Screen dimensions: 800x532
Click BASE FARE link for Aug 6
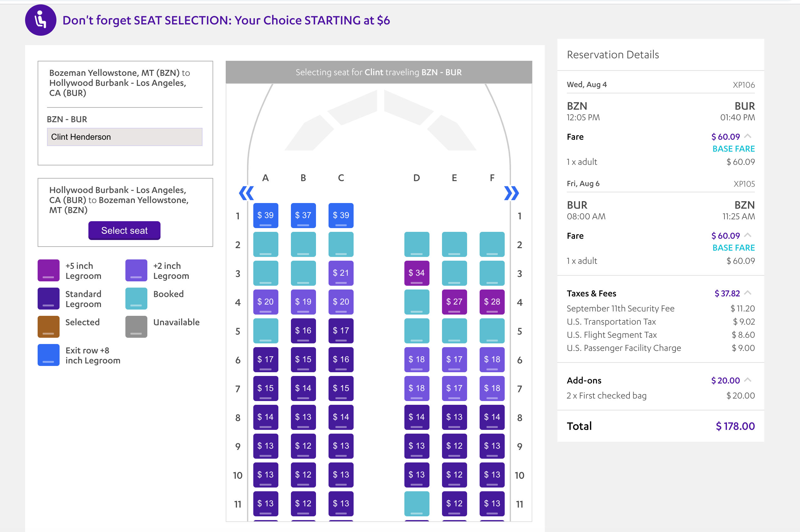click(733, 248)
